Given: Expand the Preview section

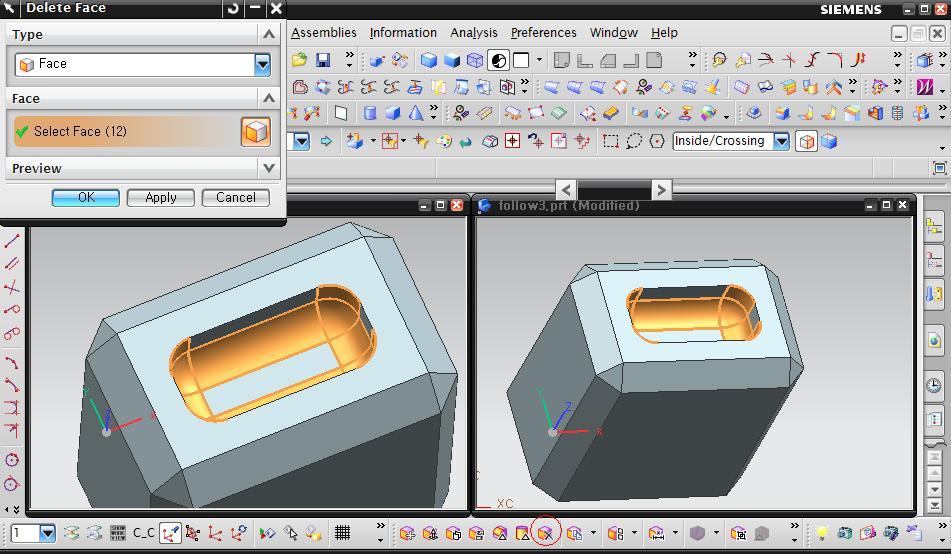Looking at the screenshot, I should click(268, 168).
